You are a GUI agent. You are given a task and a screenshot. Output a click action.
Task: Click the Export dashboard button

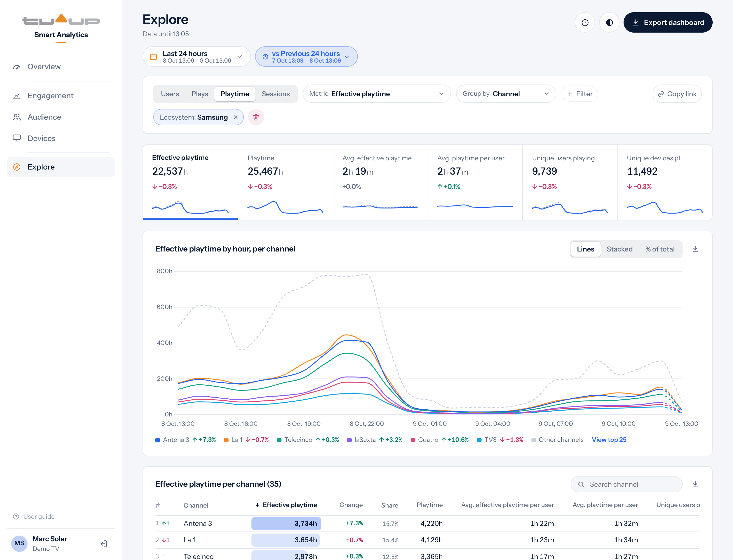click(x=668, y=22)
